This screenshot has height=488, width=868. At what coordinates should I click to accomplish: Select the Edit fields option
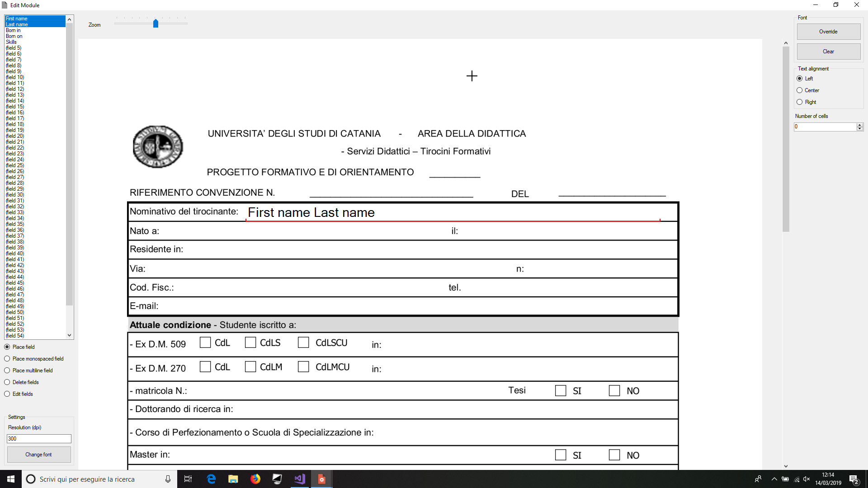19,394
